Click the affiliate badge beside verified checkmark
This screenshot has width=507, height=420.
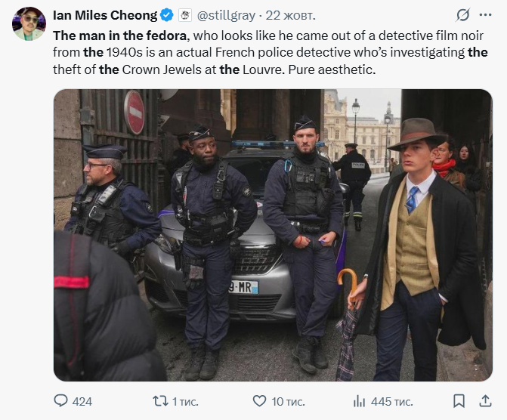click(x=185, y=15)
